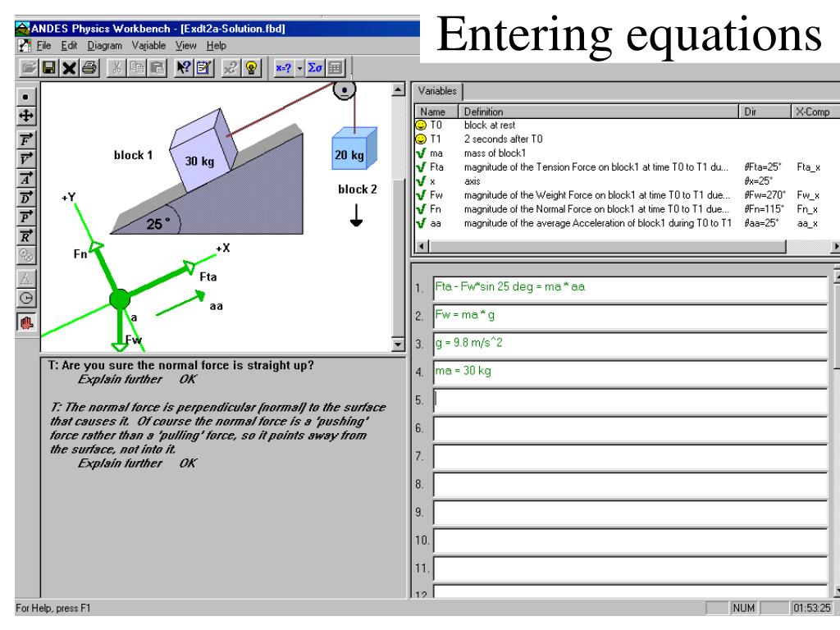Click equation 4 field 'ma = 30 kg'

[631, 372]
